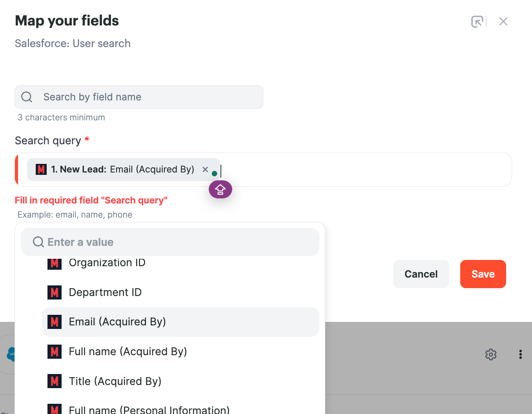Click the magnifier inside Enter a value box
The image size is (532, 414).
[38, 242]
